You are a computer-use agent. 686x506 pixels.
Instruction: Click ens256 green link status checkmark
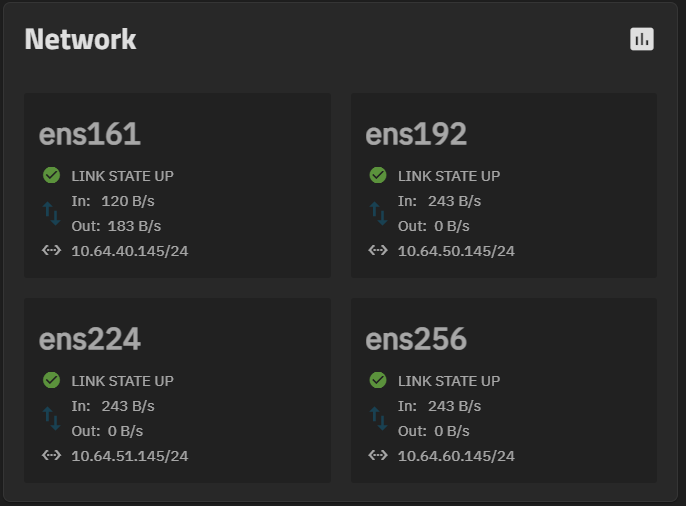pos(378,380)
